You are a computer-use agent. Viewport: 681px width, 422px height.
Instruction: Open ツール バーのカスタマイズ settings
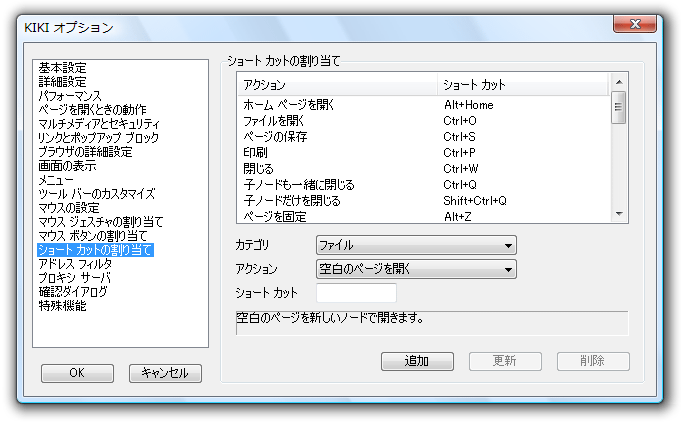pos(96,194)
